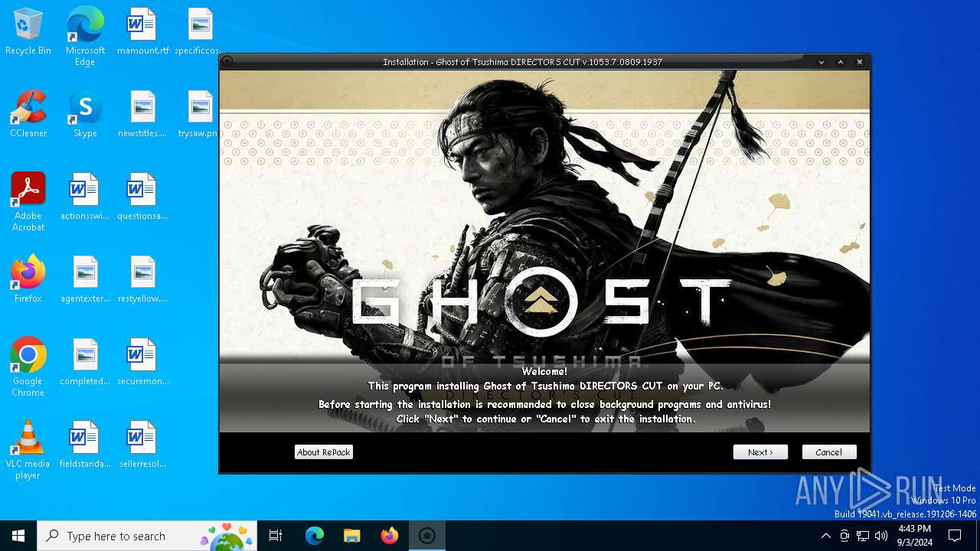
Task: Open the Windows Start menu
Action: click(18, 536)
